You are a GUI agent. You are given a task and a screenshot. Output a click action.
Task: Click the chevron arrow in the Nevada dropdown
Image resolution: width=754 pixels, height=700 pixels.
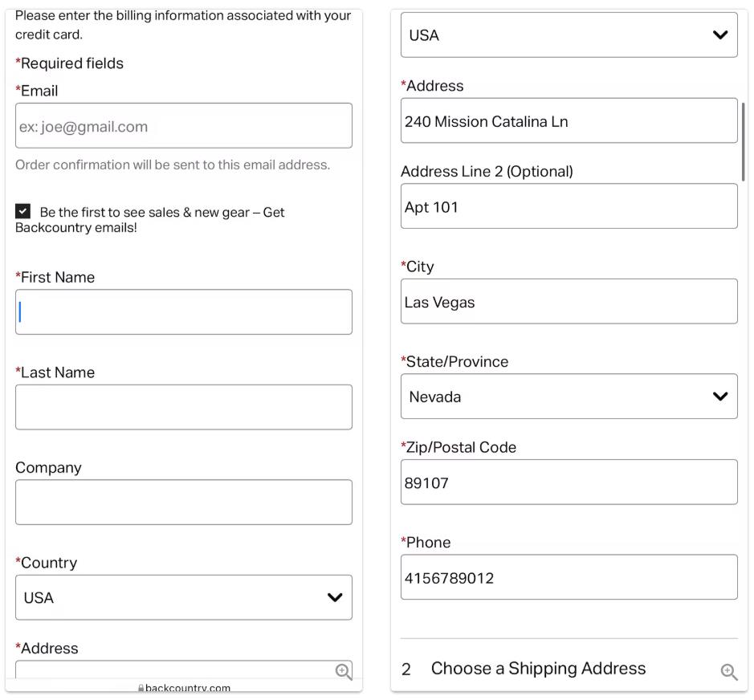click(x=719, y=397)
